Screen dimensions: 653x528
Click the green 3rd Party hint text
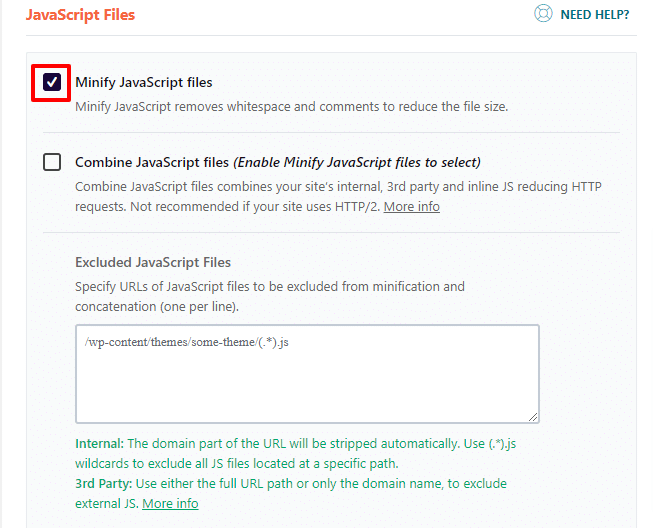tap(291, 493)
